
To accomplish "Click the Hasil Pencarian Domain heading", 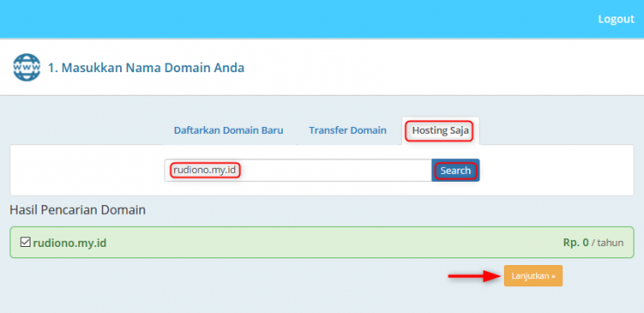I will click(77, 210).
